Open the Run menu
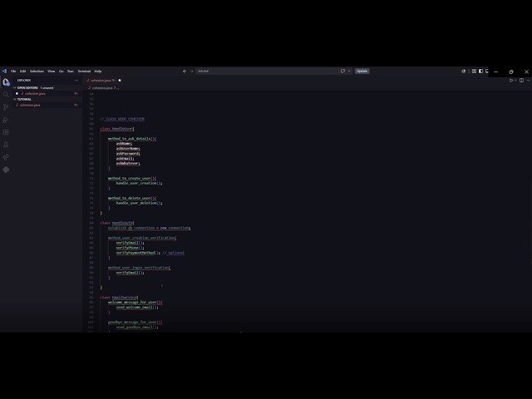Image resolution: width=532 pixels, height=399 pixels. click(x=71, y=71)
